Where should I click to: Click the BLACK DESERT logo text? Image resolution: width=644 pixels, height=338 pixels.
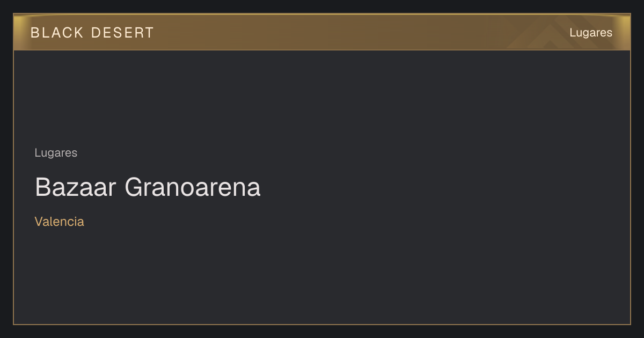coord(92,33)
